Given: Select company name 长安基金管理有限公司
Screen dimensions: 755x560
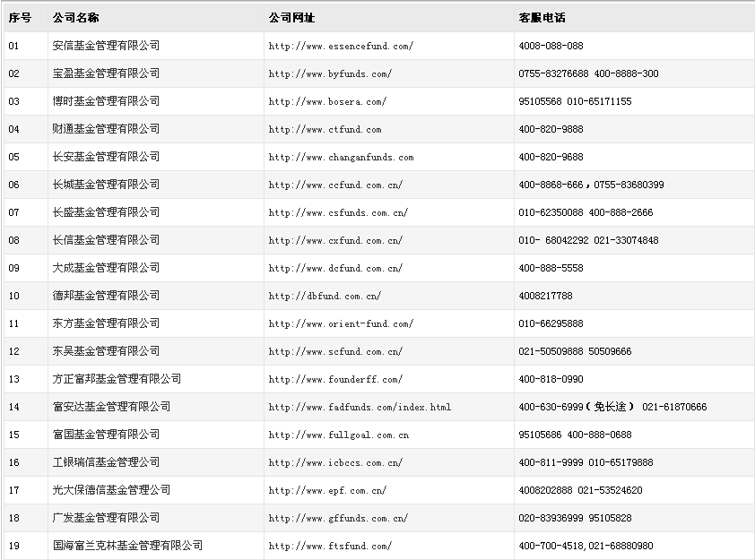Looking at the screenshot, I should pos(106,157).
